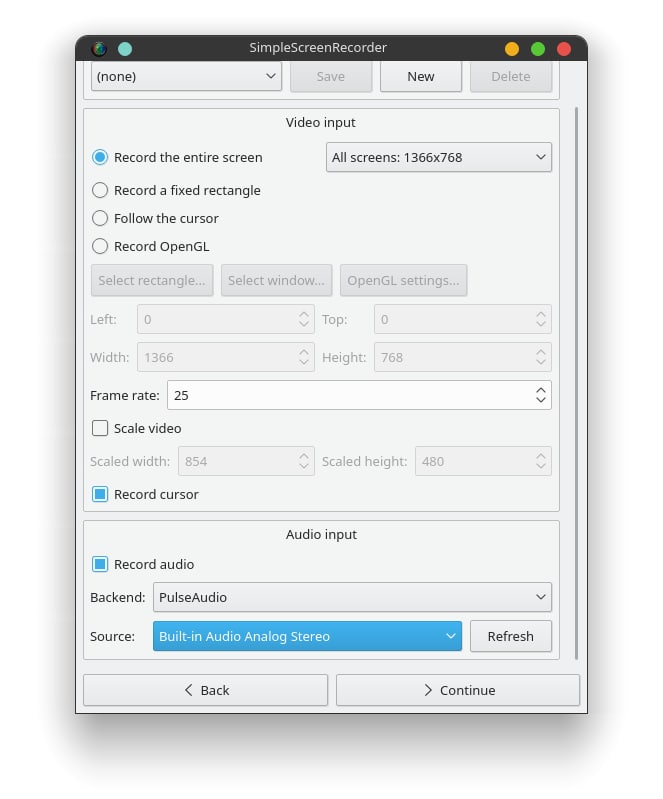Click the Source: label
Screen dimensions: 663x799
113,636
